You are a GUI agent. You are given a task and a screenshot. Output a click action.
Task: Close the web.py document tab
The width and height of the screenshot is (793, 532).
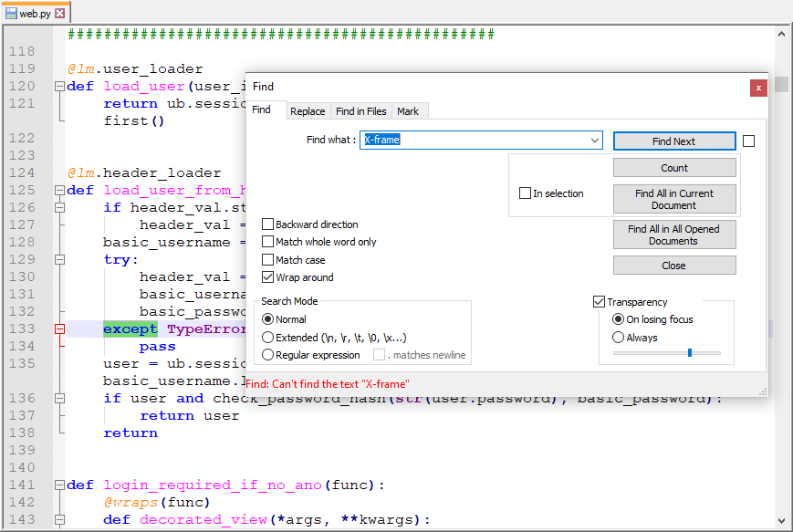tap(60, 13)
